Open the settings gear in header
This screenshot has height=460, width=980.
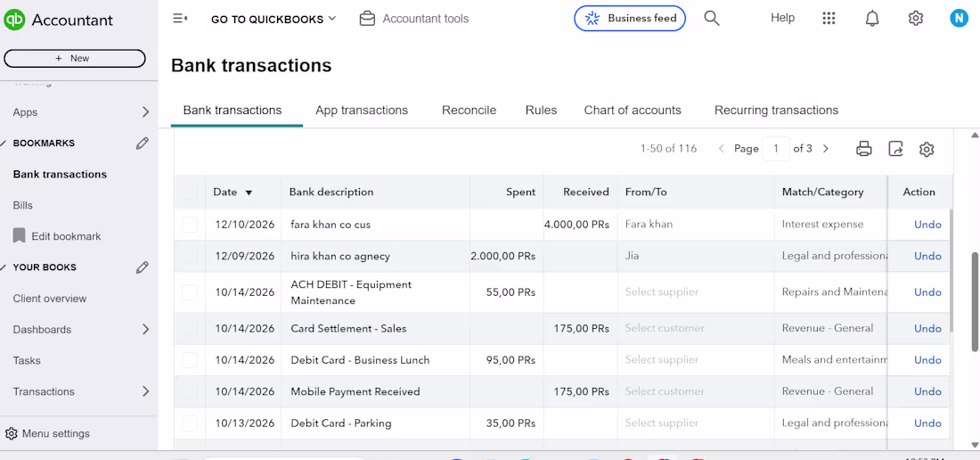click(x=916, y=18)
